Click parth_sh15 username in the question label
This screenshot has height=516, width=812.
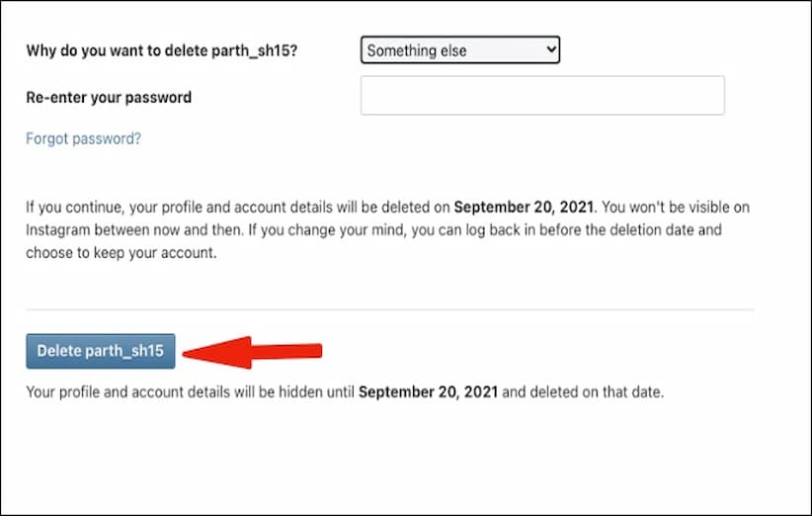[x=262, y=50]
